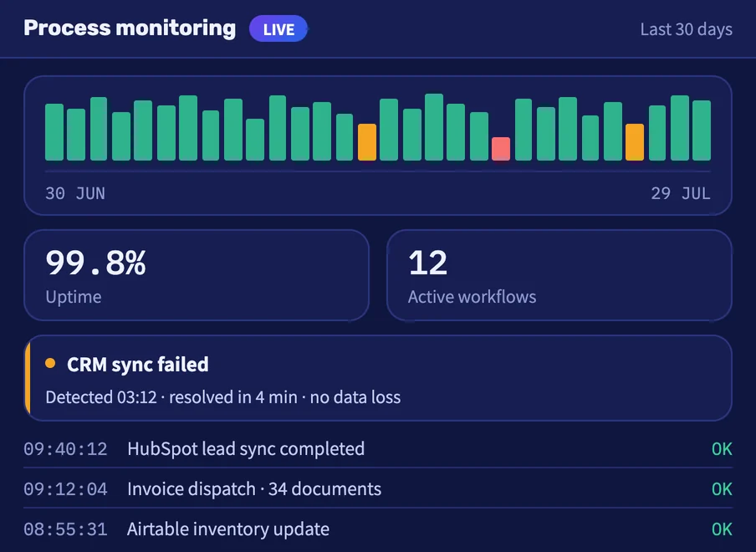Click OK status for Airtable inventory update

722,529
